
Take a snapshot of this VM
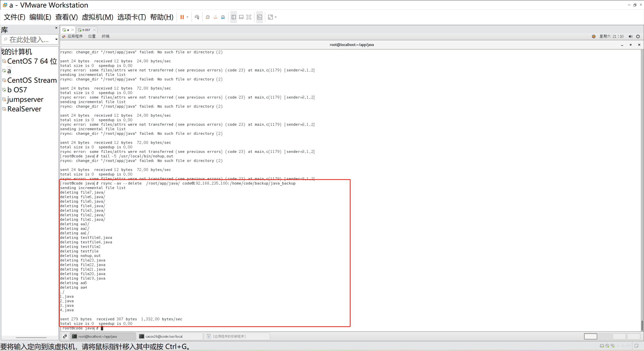(x=208, y=17)
